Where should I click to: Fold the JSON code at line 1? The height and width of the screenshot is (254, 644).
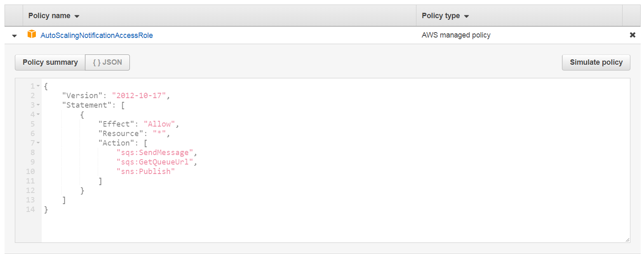tap(38, 86)
